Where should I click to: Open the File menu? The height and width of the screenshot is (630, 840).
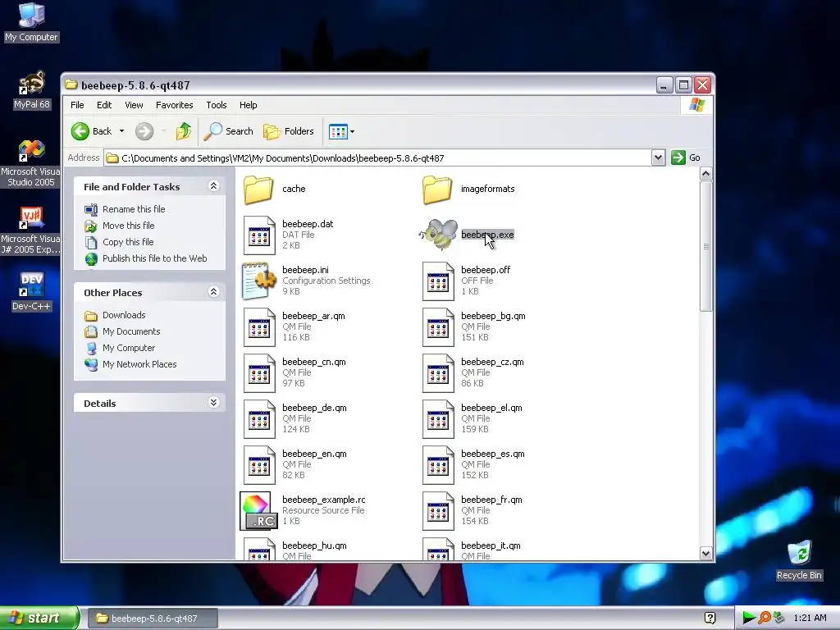pos(77,105)
